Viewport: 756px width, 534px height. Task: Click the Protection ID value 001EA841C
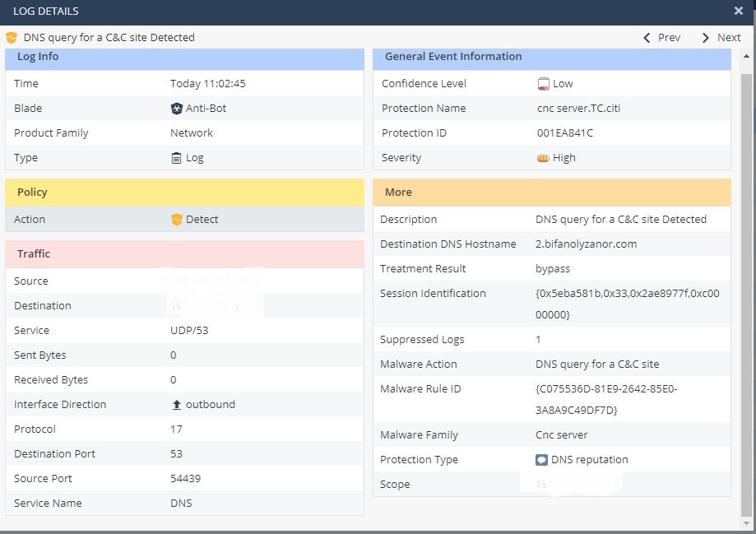(x=565, y=133)
